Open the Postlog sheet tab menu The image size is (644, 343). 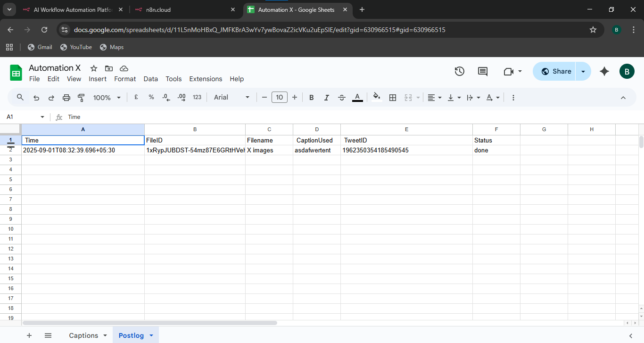click(151, 335)
